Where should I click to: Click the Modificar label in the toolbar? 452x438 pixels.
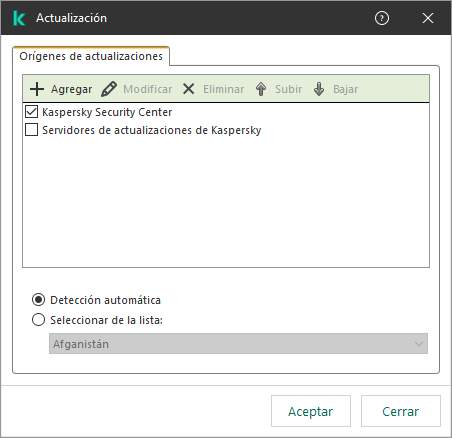point(148,89)
